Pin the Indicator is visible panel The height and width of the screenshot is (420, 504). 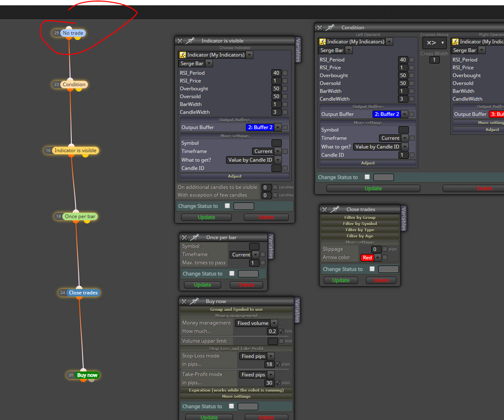click(x=190, y=41)
